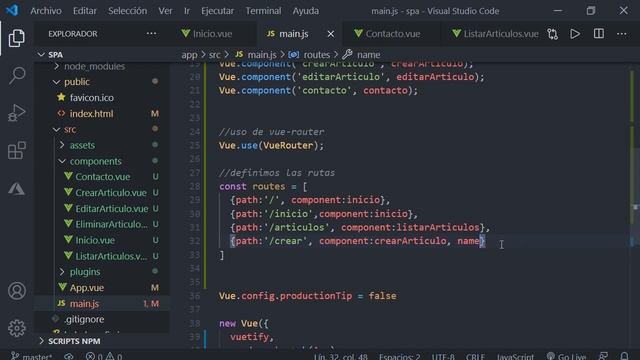
Task: Click the app breadcrumb
Action: pos(189,55)
